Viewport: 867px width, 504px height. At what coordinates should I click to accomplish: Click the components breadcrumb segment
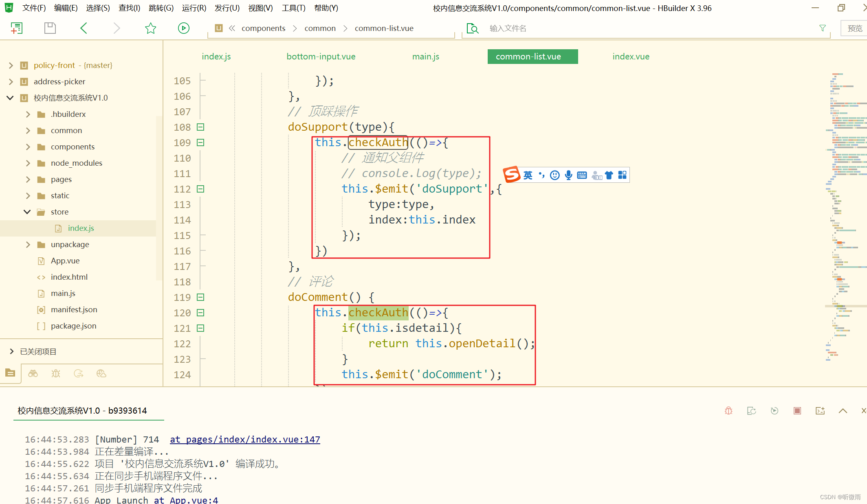click(x=263, y=28)
